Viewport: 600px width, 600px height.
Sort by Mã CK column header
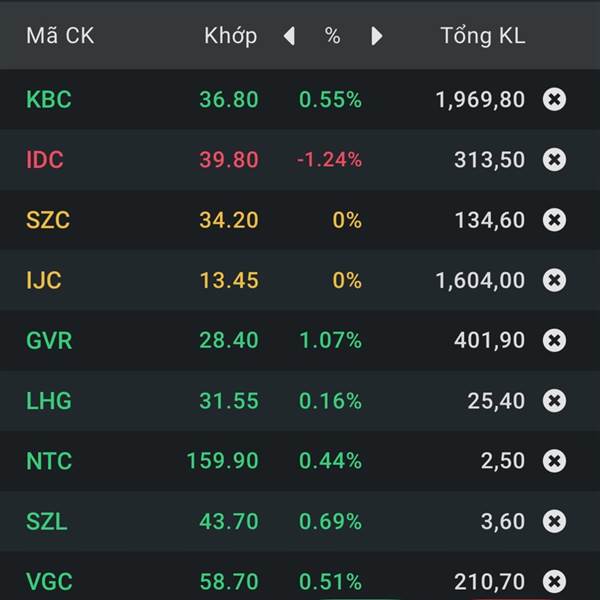coord(59,37)
